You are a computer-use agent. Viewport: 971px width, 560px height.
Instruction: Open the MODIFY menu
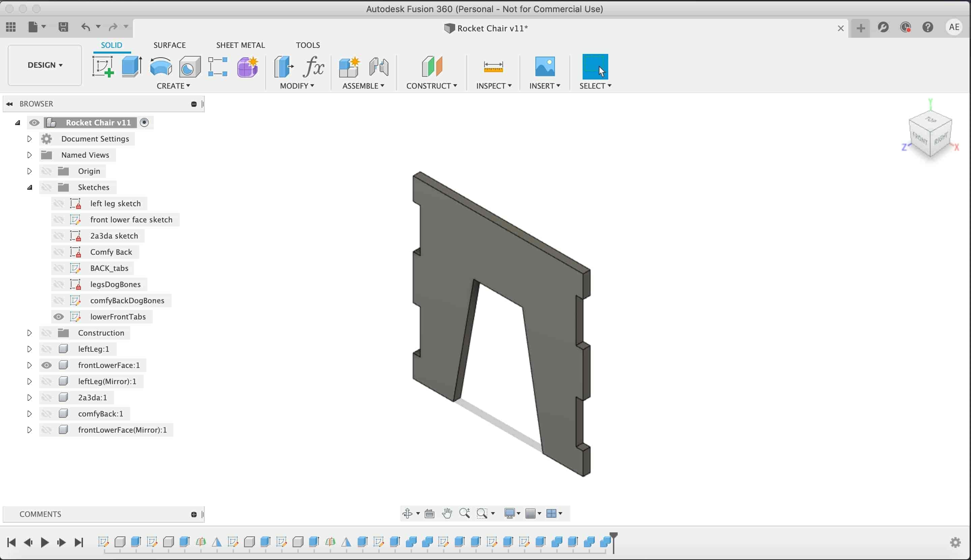(297, 86)
